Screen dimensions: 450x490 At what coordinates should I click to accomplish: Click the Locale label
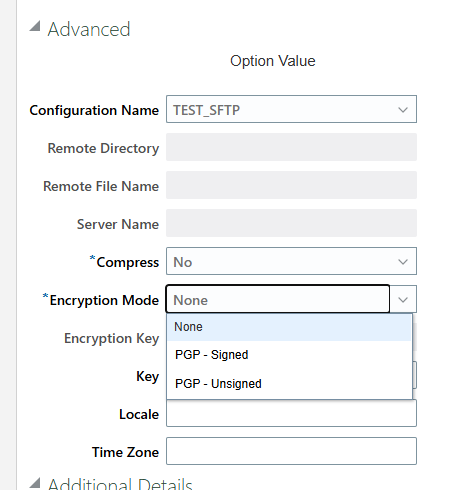[x=139, y=414]
